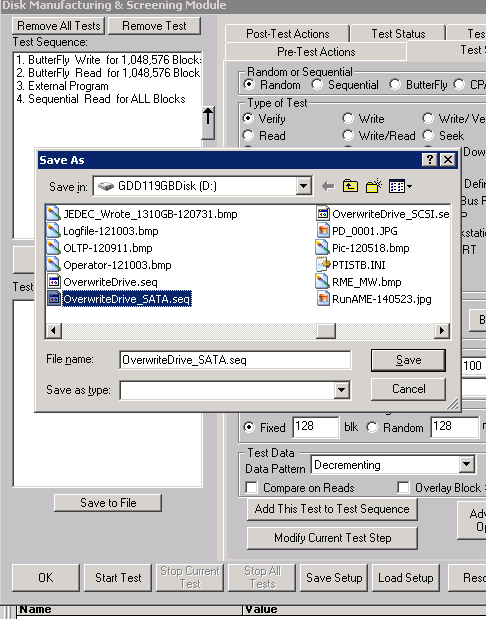
Task: Expand the Save as type dropdown
Action: pyautogui.click(x=341, y=390)
